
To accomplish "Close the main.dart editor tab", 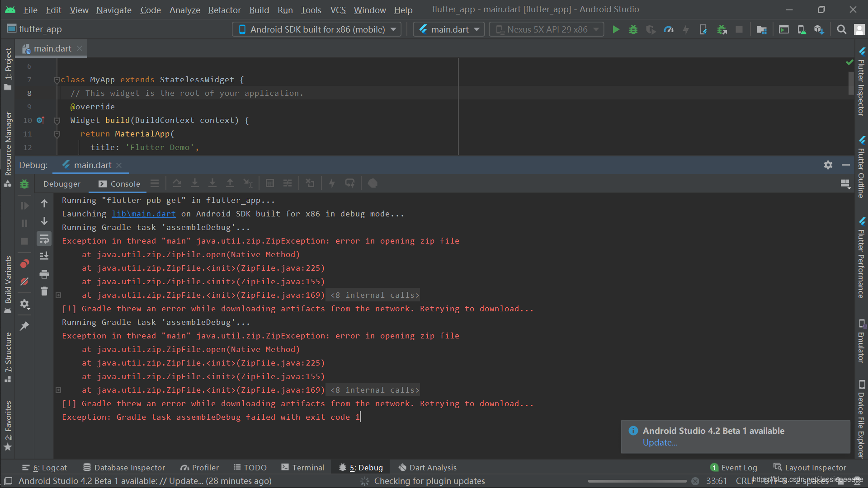I will tap(80, 48).
